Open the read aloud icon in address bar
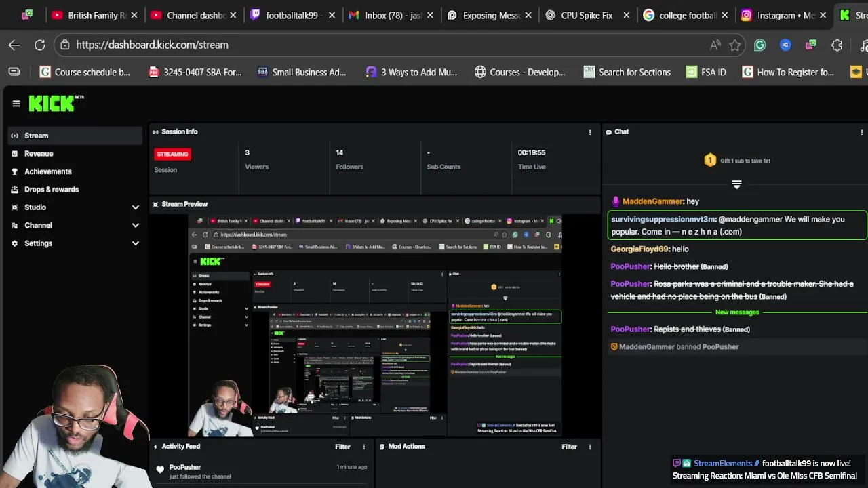 click(715, 45)
